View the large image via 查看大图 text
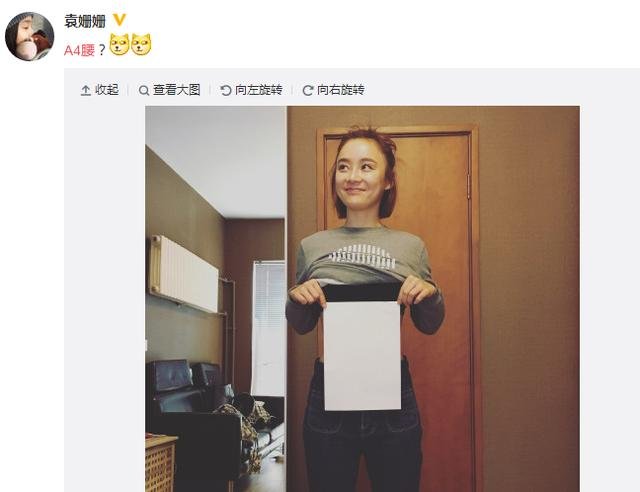Image resolution: width=640 pixels, height=492 pixels. tap(177, 90)
